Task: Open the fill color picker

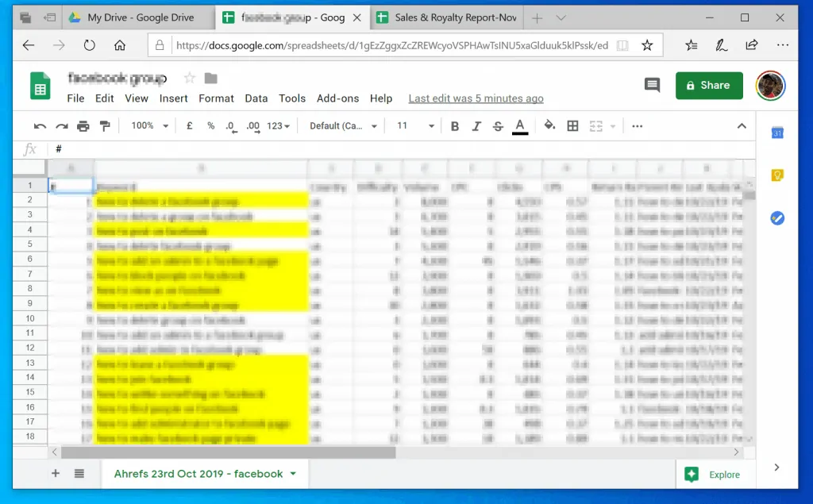Action: (549, 126)
